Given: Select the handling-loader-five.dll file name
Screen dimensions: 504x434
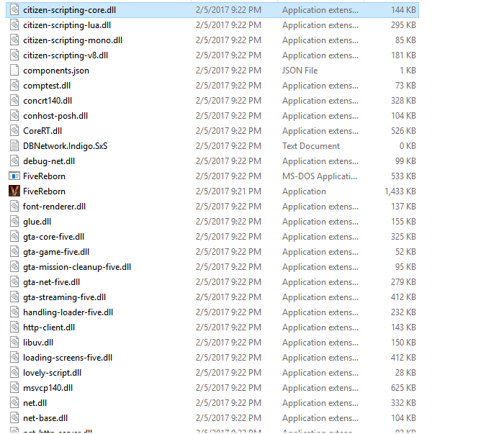Looking at the screenshot, I should coord(68,312).
